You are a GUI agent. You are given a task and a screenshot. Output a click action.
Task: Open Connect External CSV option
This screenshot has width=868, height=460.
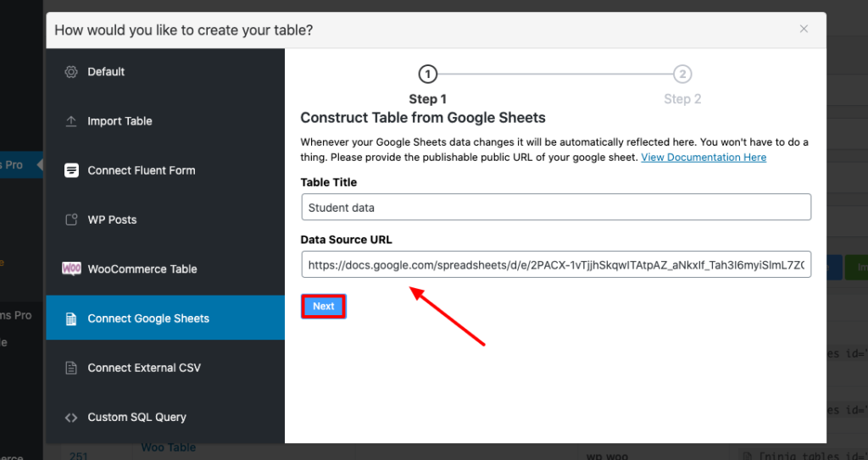144,369
